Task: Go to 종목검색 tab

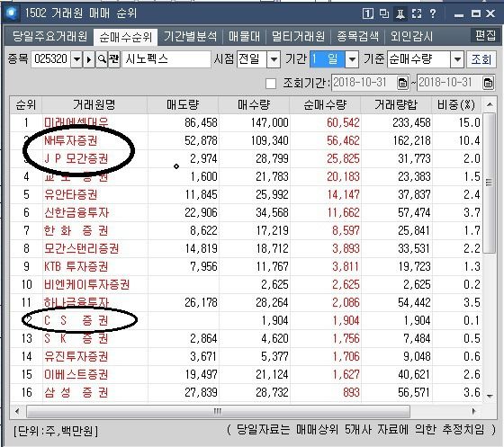Action: pyautogui.click(x=357, y=36)
